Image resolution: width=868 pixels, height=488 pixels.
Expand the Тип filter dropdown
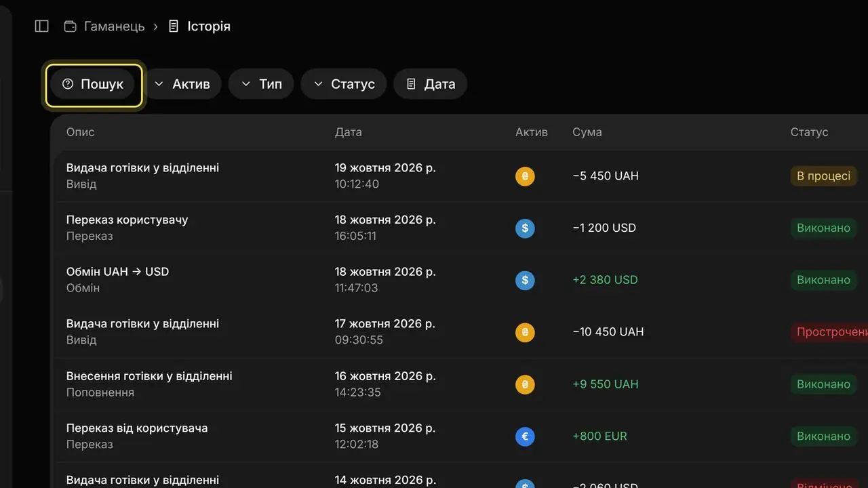click(x=260, y=85)
